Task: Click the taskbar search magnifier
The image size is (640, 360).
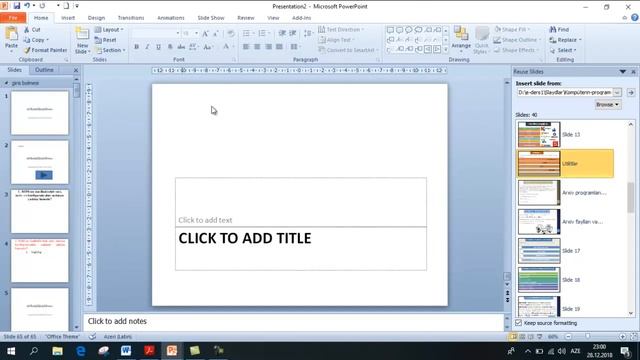Action: coord(34,351)
